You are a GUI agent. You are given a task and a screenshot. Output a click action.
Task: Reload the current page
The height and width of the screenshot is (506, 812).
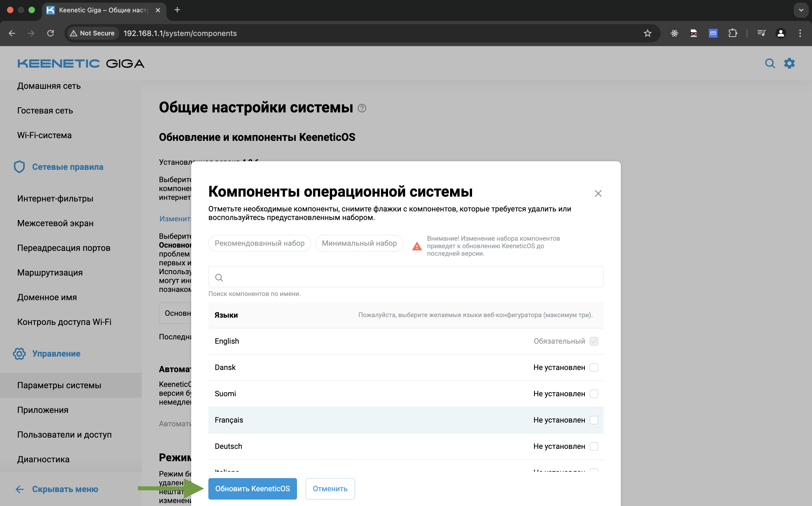coord(50,33)
